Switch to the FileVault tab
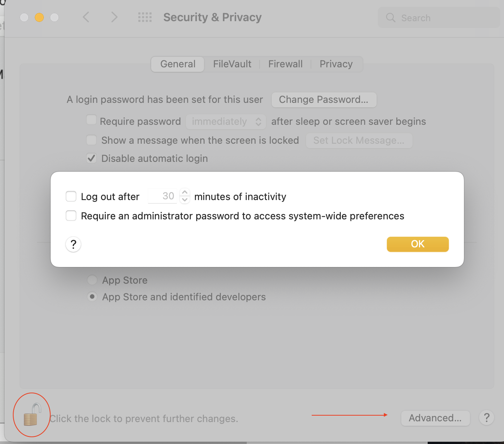504x444 pixels. coord(232,64)
